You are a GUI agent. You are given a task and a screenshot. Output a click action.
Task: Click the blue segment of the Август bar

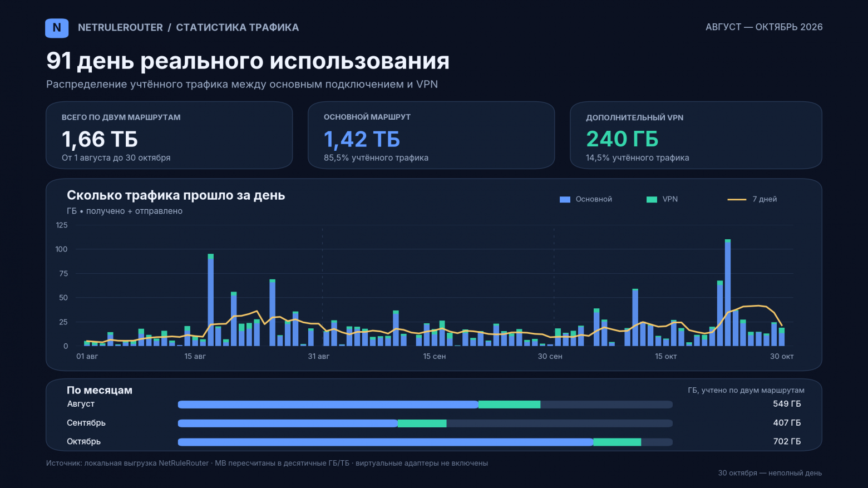[328, 405]
